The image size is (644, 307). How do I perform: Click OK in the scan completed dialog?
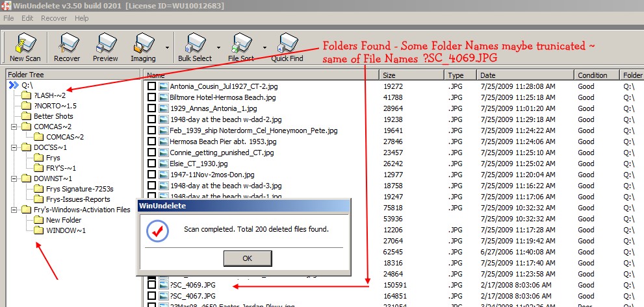[x=247, y=258]
